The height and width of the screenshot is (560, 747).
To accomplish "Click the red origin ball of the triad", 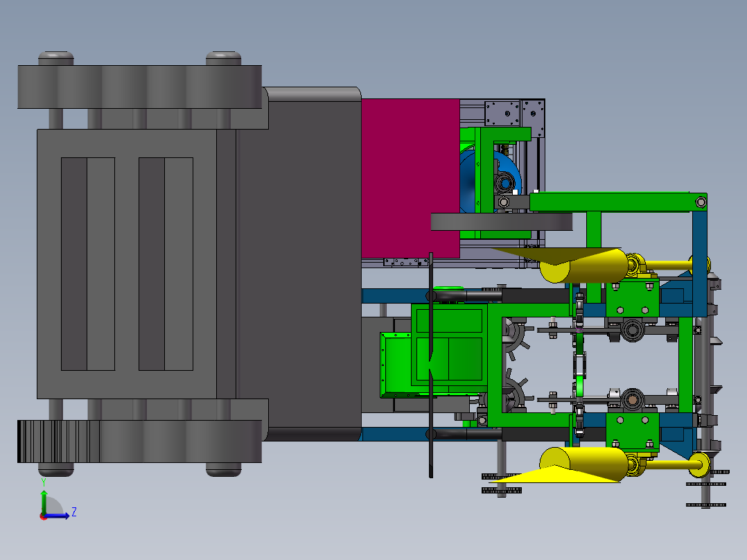I will pyautogui.click(x=44, y=516).
